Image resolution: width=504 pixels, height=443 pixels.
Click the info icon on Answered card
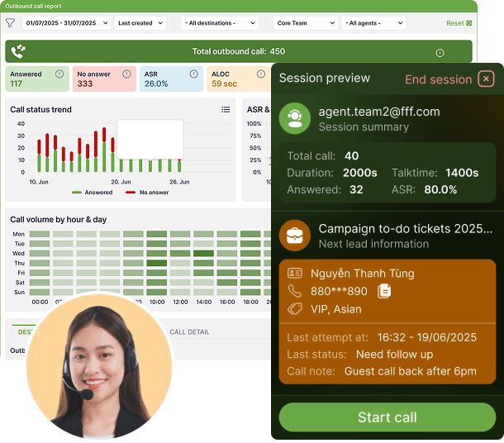61,74
